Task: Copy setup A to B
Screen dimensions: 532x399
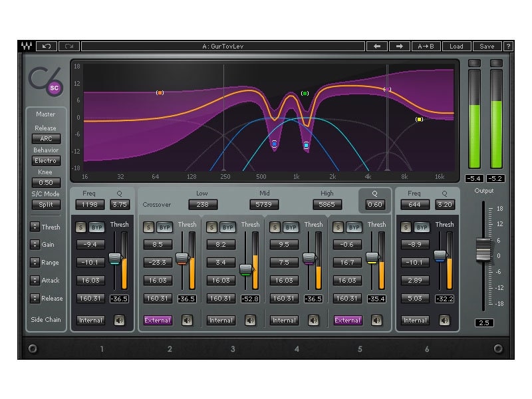Action: coord(426,46)
